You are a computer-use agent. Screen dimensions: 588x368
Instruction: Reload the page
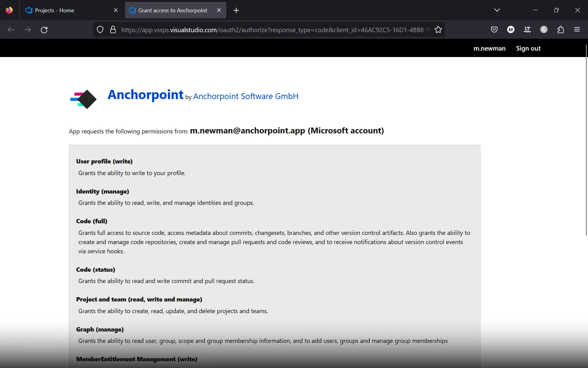click(x=44, y=29)
